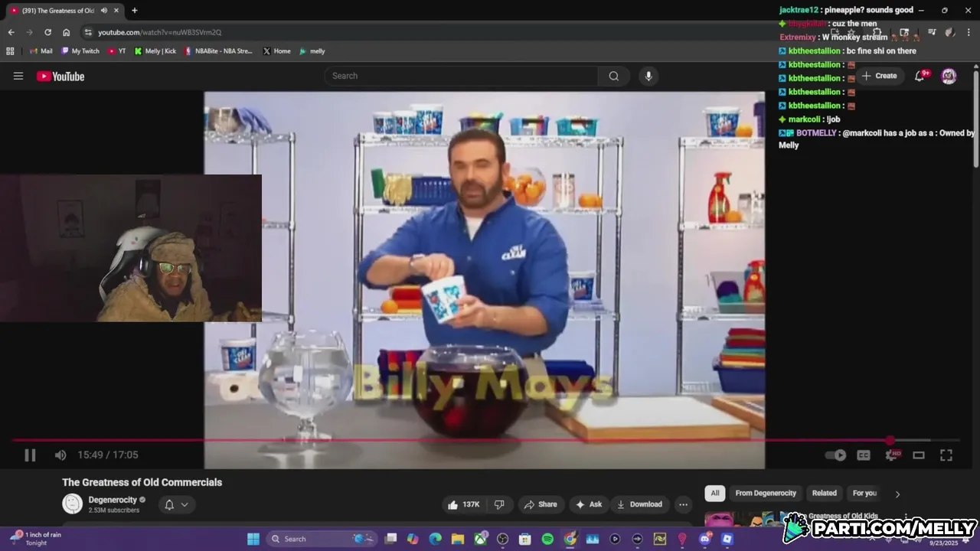Open the Melly | Kick bookmark
Image resolution: width=980 pixels, height=551 pixels.
point(155,51)
